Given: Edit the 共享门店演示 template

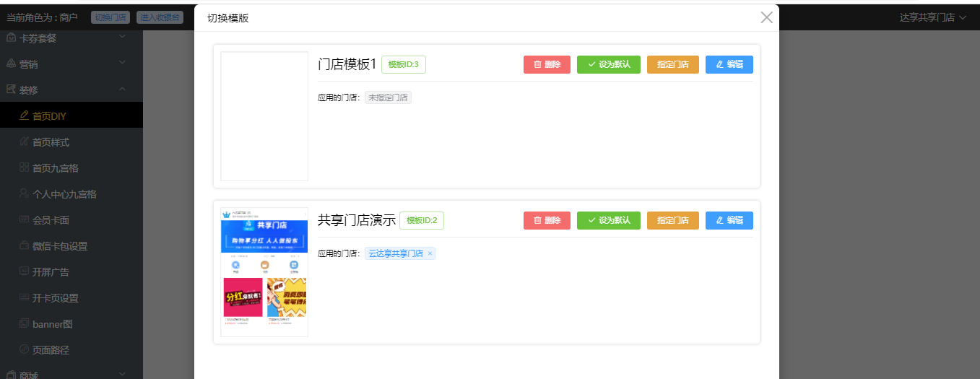Looking at the screenshot, I should pos(729,220).
